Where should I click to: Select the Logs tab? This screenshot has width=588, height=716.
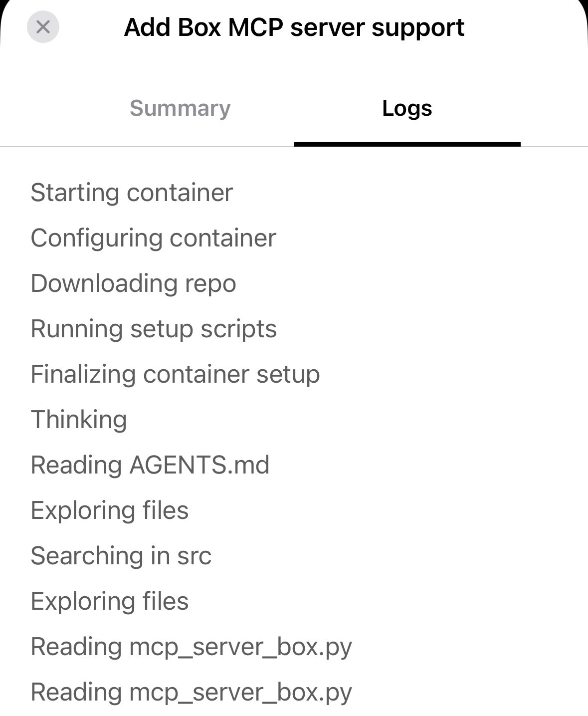407,108
